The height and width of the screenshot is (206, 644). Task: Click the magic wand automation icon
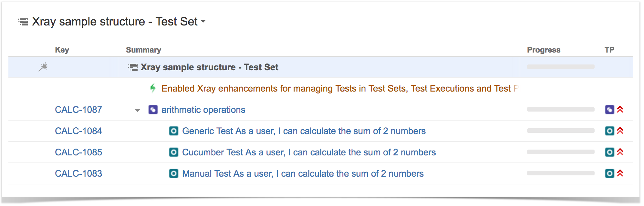pyautogui.click(x=43, y=67)
